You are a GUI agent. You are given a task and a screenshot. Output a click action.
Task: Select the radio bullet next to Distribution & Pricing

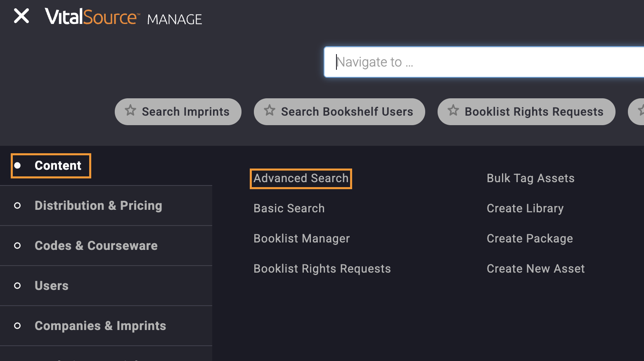17,205
